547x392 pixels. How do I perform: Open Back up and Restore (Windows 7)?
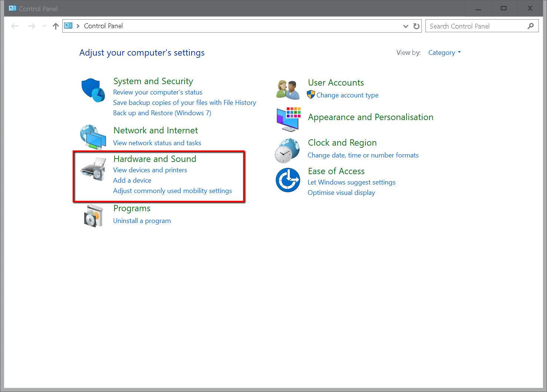[162, 113]
